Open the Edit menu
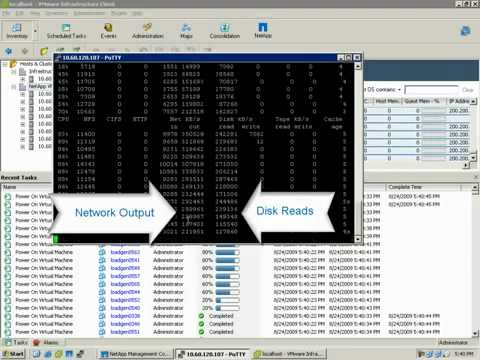This screenshot has height=360, width=480. tap(20, 13)
